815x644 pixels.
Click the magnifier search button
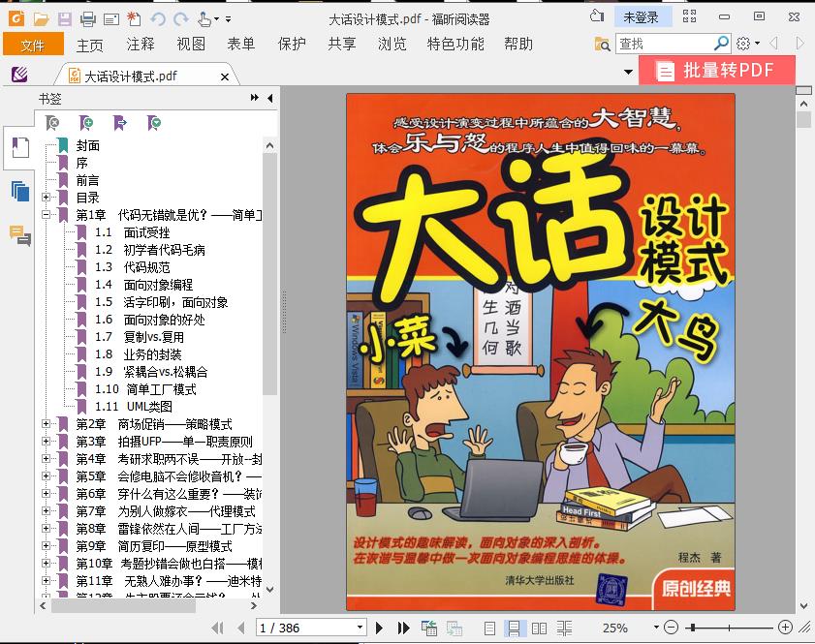tap(721, 44)
